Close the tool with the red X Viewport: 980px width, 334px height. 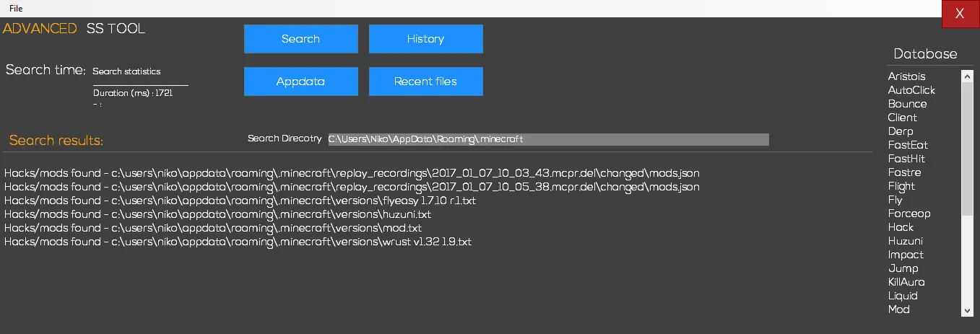[x=960, y=14]
